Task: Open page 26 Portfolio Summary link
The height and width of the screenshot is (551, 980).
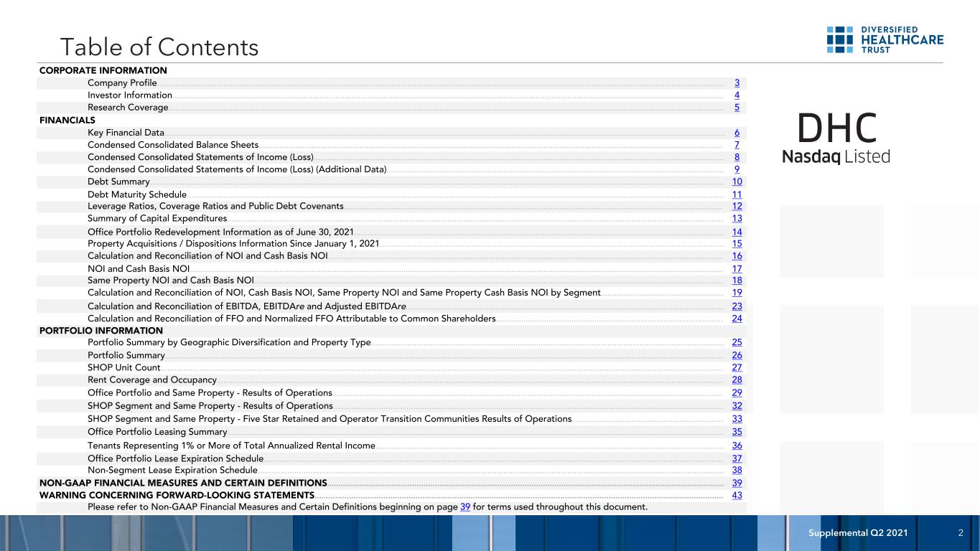Action: pos(737,355)
